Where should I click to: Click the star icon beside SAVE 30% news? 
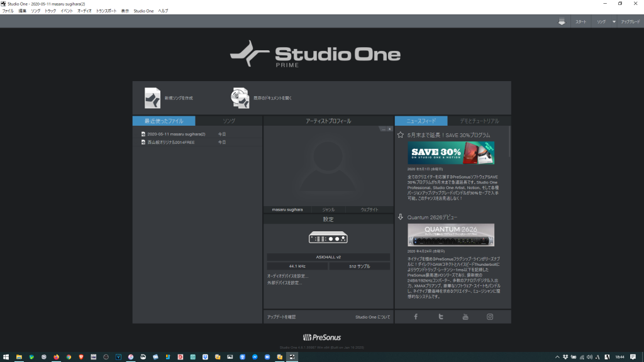[401, 135]
